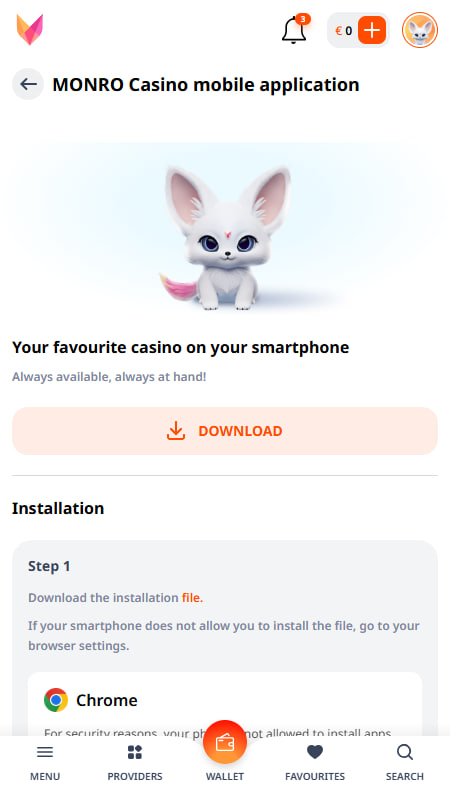Select the PROVIDERS tab label

tap(135, 777)
